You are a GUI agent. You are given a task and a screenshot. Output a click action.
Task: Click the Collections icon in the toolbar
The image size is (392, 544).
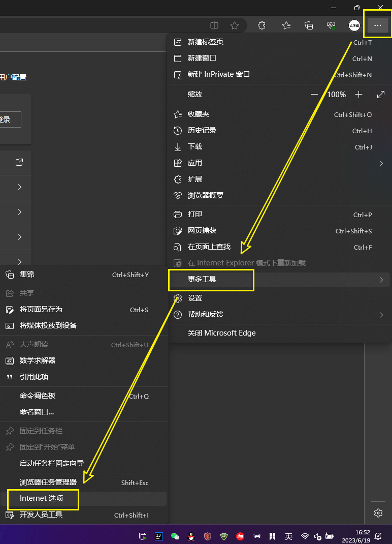[x=309, y=25]
